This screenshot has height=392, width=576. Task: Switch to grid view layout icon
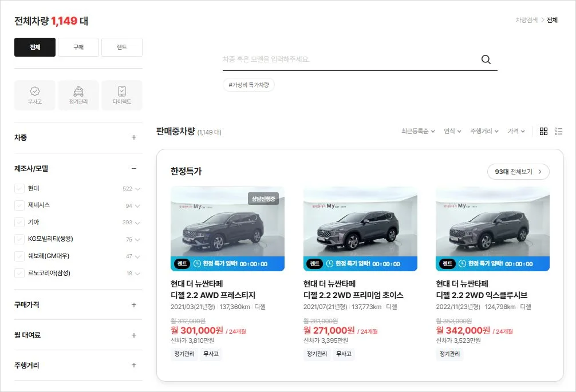(x=543, y=131)
